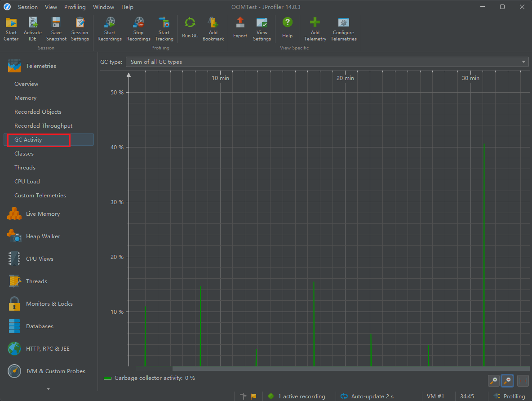Click the 34:45 elapsed time display

click(x=467, y=396)
